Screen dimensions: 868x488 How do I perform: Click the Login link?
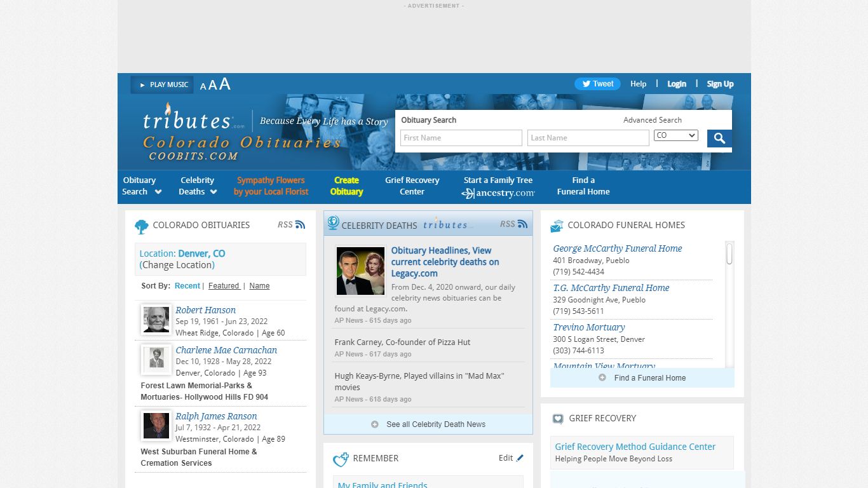[677, 84]
